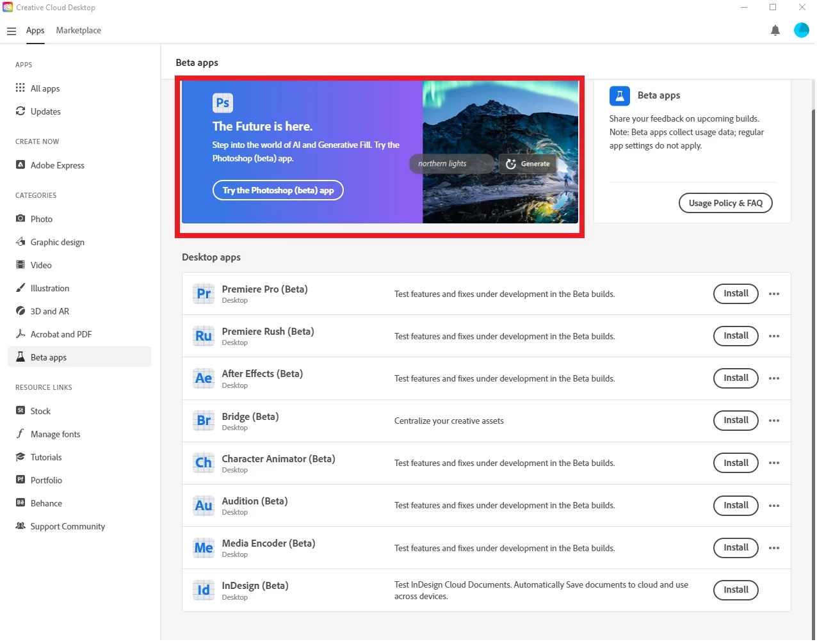Maximize the Creative Cloud Desktop window
817x644 pixels.
pos(773,7)
